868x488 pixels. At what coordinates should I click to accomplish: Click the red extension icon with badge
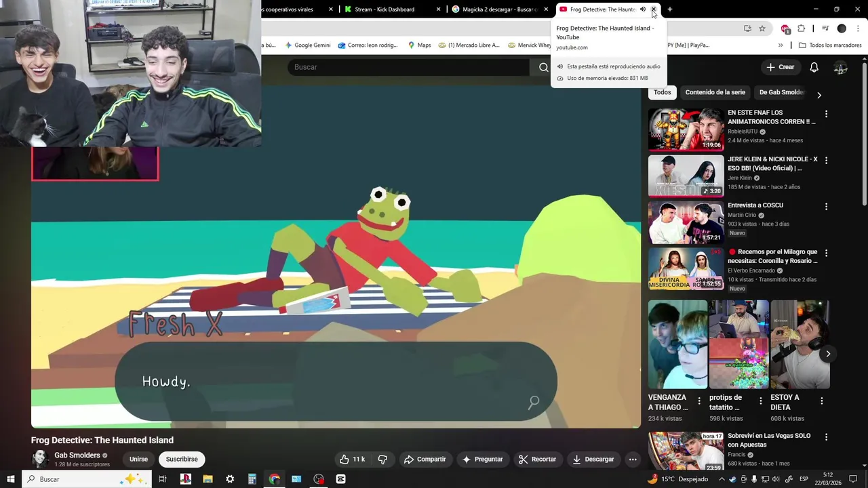point(785,29)
